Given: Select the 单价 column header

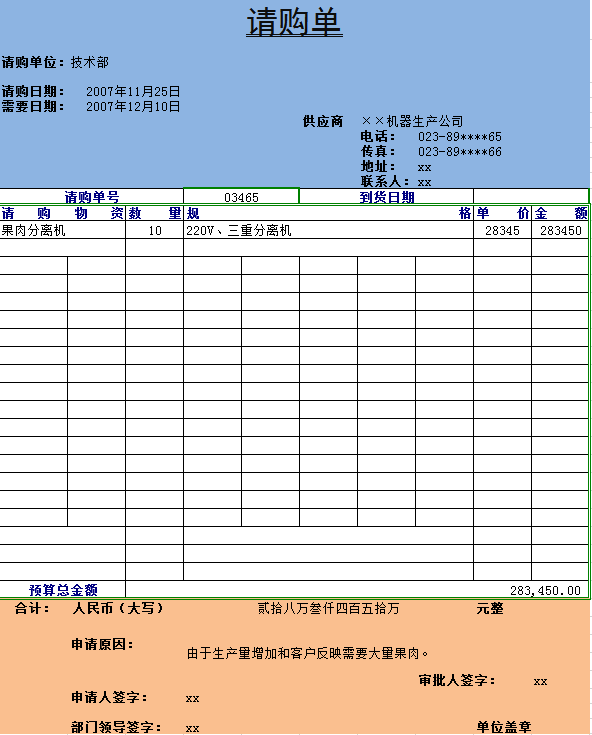Looking at the screenshot, I should [502, 213].
